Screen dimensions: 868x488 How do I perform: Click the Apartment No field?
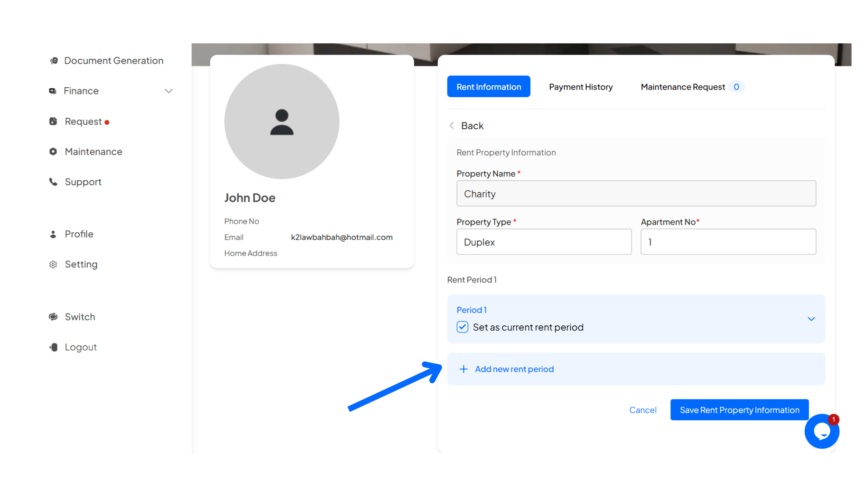click(728, 242)
